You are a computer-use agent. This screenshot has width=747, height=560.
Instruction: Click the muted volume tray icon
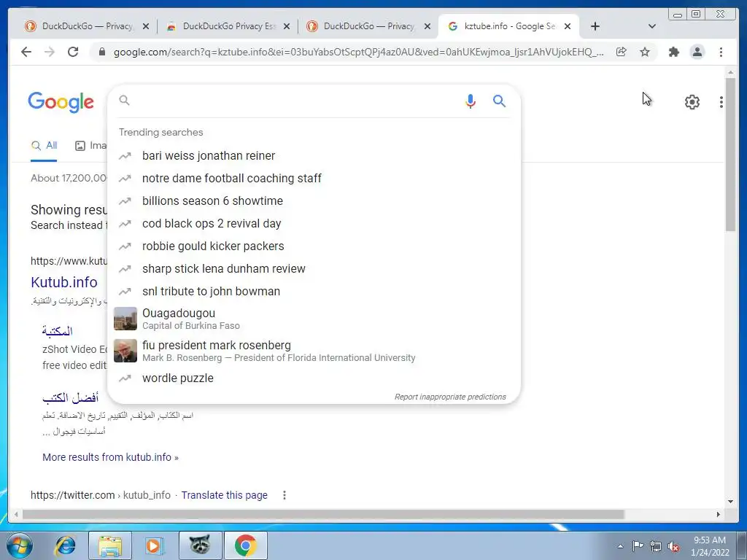pos(673,546)
